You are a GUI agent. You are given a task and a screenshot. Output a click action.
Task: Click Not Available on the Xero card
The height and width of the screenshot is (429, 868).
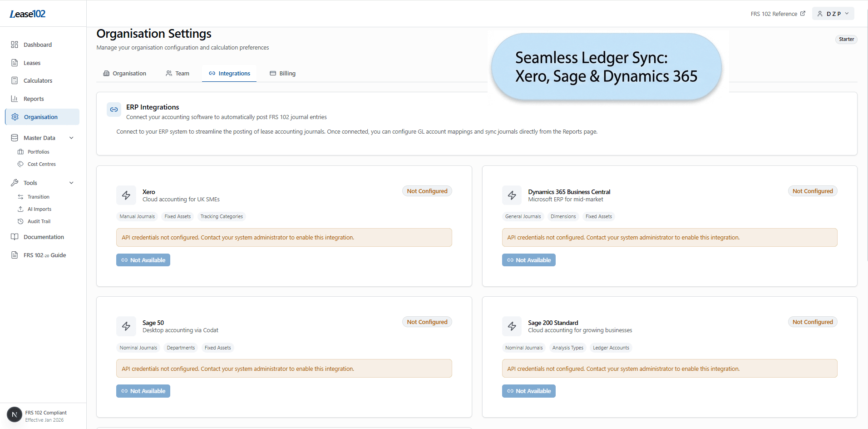143,259
